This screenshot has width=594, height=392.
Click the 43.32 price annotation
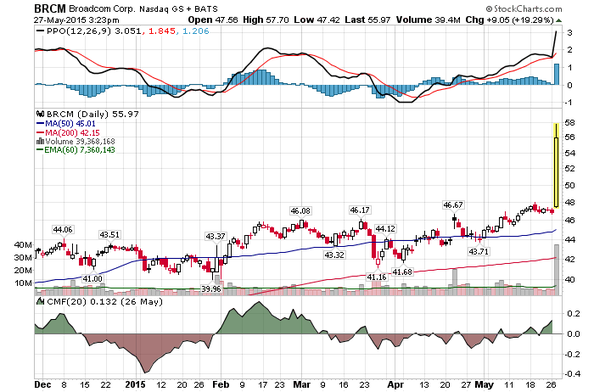point(334,255)
